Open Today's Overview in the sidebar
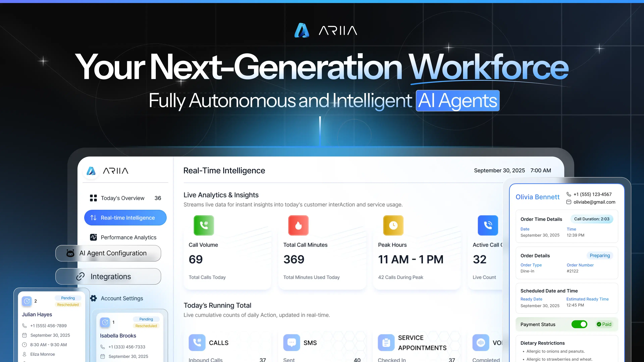Image resolution: width=644 pixels, height=362 pixels. (125, 198)
